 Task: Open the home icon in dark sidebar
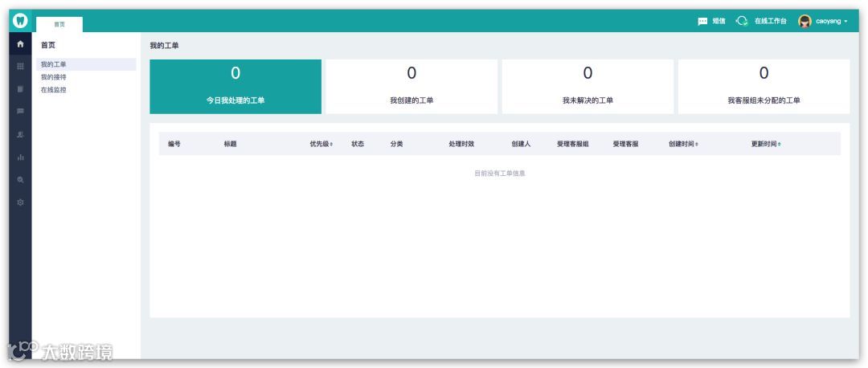point(20,44)
